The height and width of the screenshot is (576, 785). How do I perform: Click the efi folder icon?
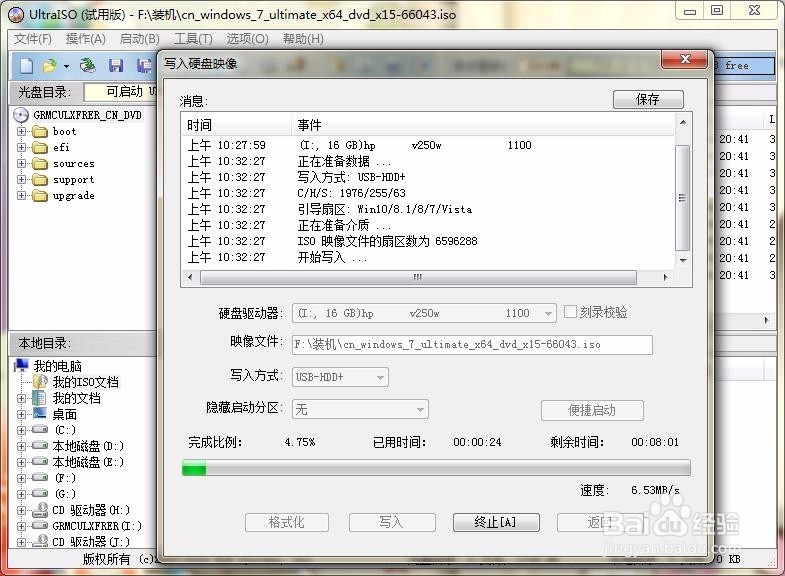click(40, 148)
